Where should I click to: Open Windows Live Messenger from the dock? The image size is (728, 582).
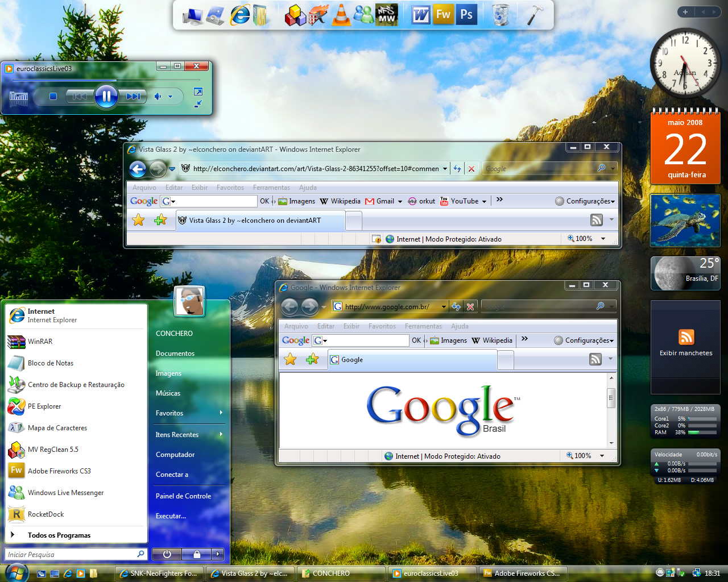point(364,15)
